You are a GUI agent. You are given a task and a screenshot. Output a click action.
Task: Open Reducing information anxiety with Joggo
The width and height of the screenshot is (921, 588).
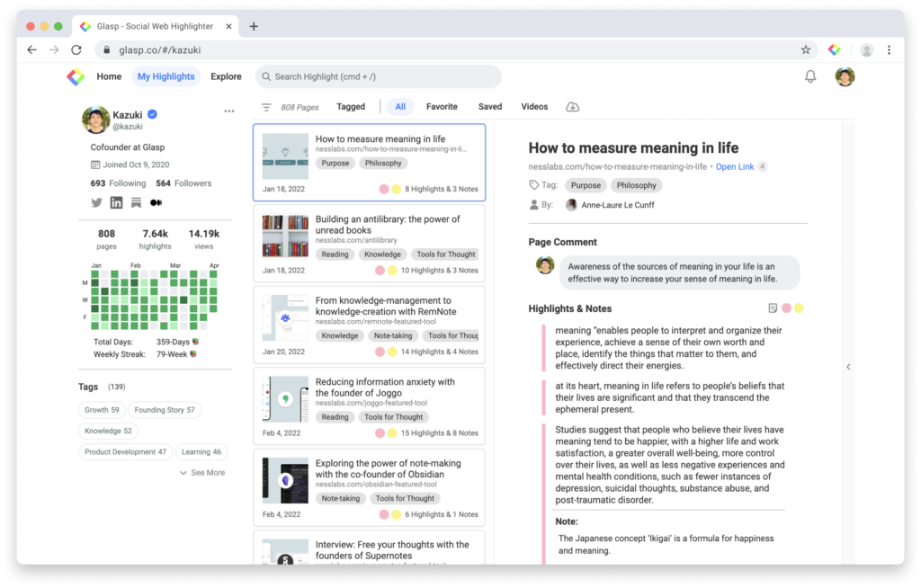[369, 406]
